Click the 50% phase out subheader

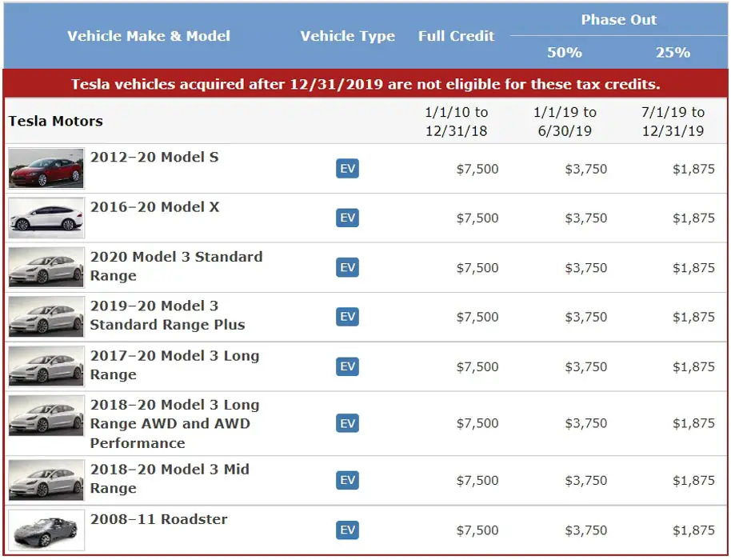click(565, 52)
